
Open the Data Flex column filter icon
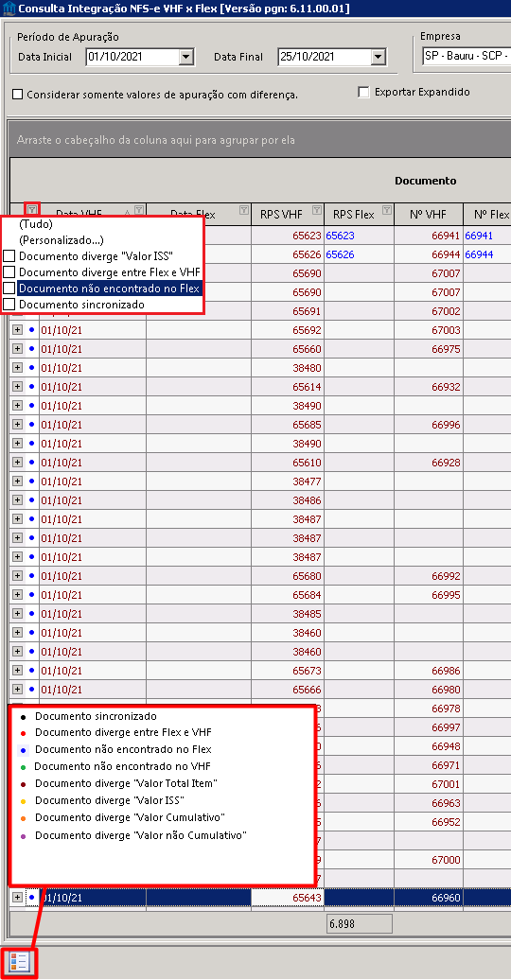[x=243, y=210]
